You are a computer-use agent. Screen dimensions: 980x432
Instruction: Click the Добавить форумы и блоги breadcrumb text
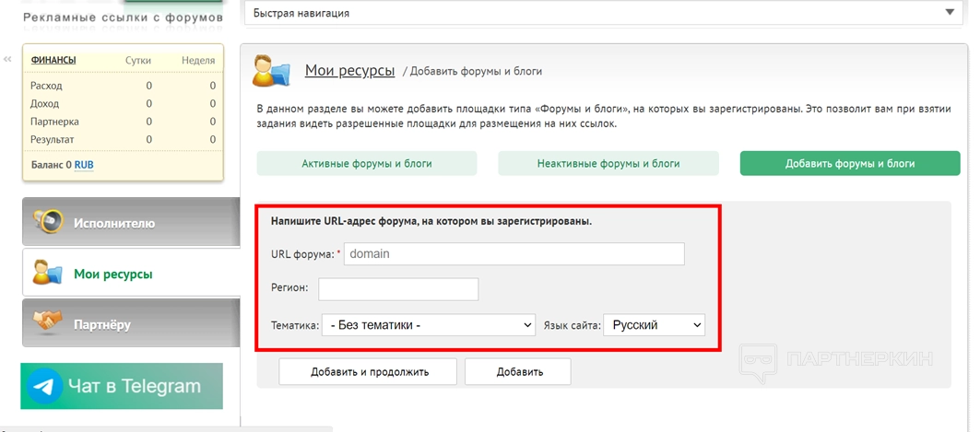[477, 71]
